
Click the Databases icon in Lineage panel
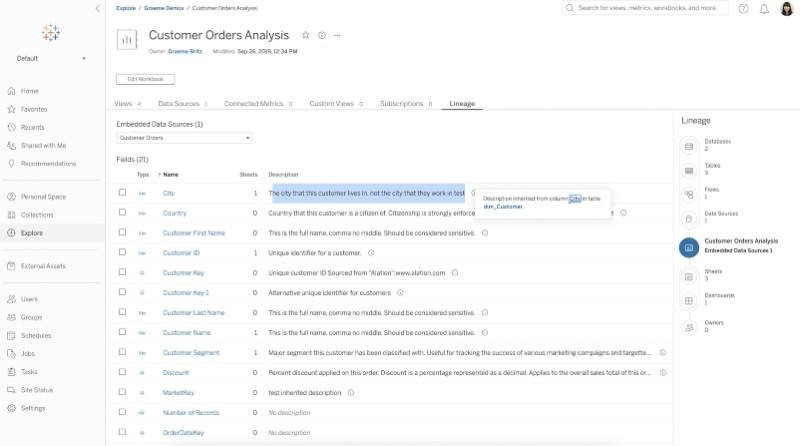click(688, 146)
